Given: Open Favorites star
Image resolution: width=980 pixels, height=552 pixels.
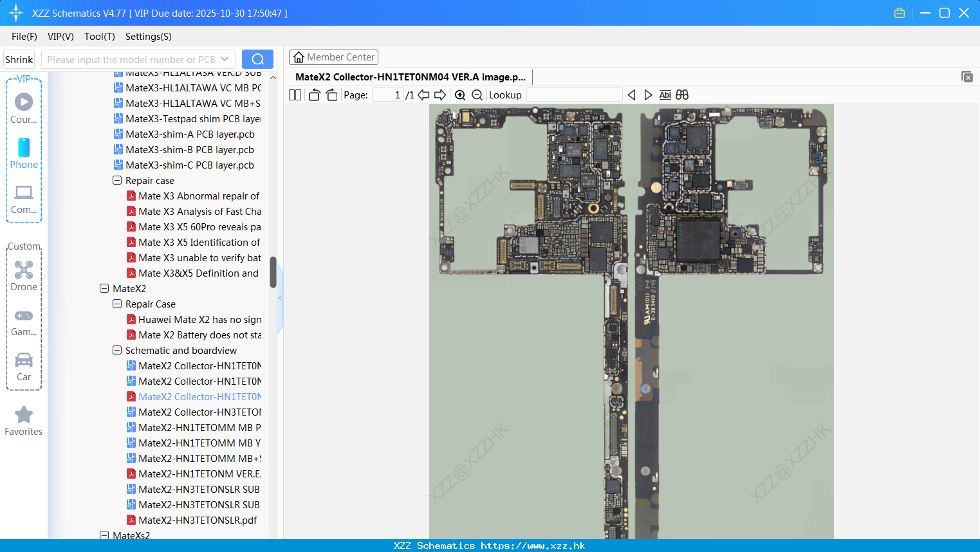Looking at the screenshot, I should pos(24,421).
